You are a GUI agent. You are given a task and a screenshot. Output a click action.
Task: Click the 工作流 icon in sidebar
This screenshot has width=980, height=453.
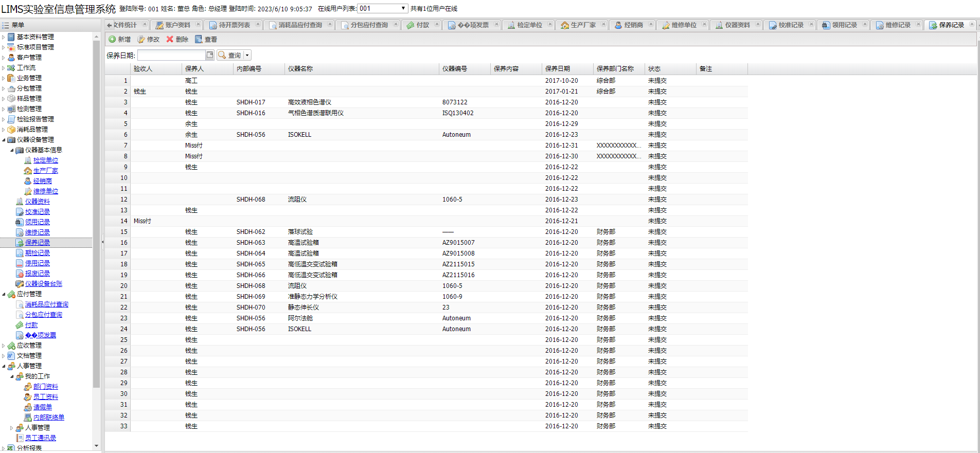coord(11,68)
